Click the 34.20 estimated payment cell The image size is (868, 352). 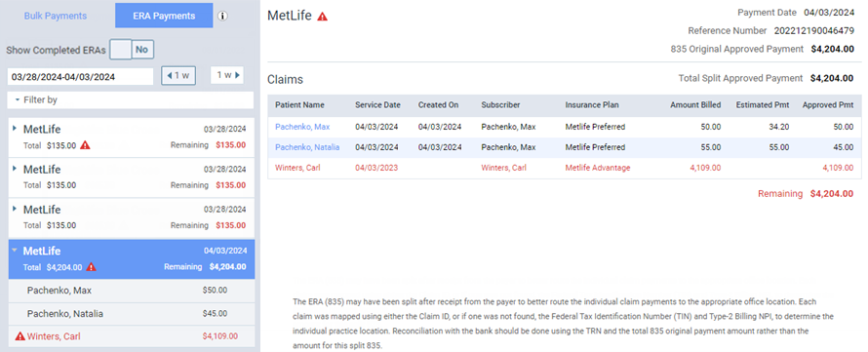(x=779, y=127)
